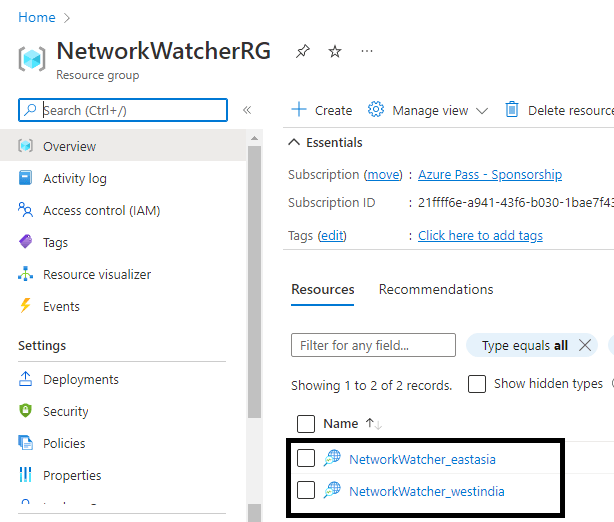
Task: Collapse the Essentials section
Action: coord(294,142)
